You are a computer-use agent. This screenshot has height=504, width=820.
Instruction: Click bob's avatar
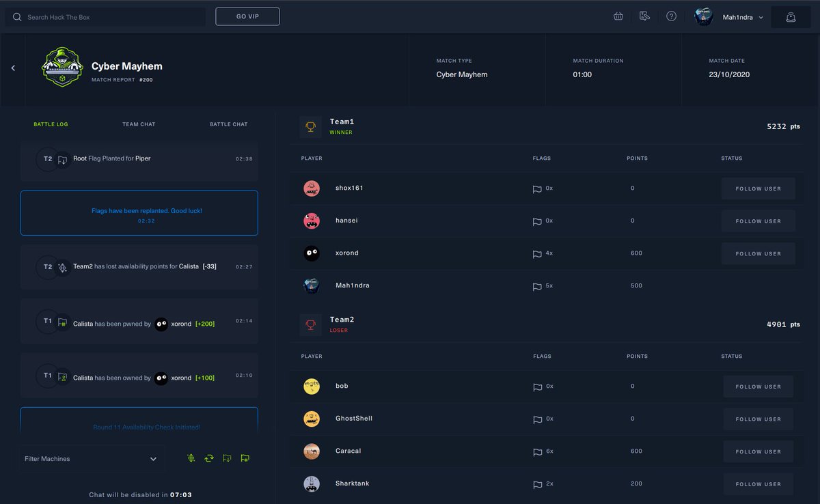[x=312, y=386]
